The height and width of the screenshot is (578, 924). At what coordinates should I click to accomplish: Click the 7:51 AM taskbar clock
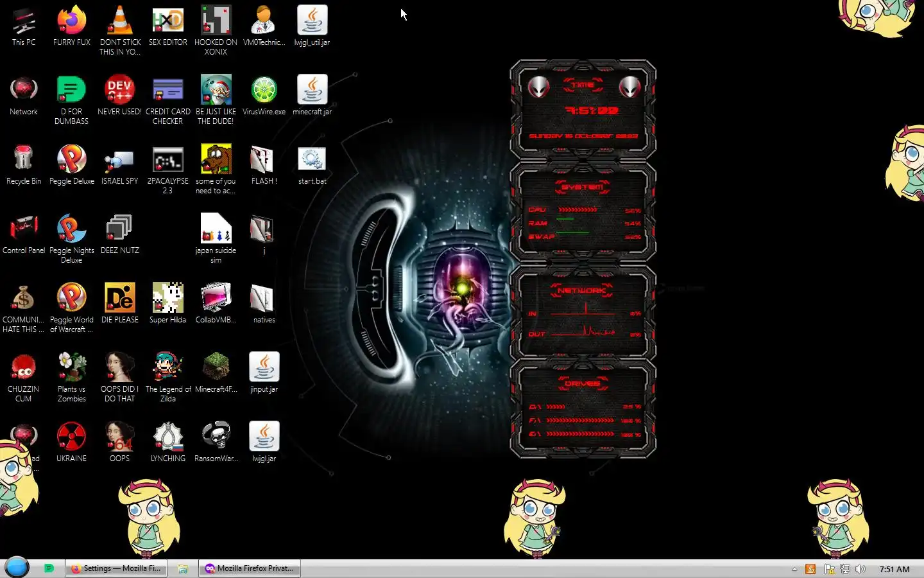pos(894,569)
